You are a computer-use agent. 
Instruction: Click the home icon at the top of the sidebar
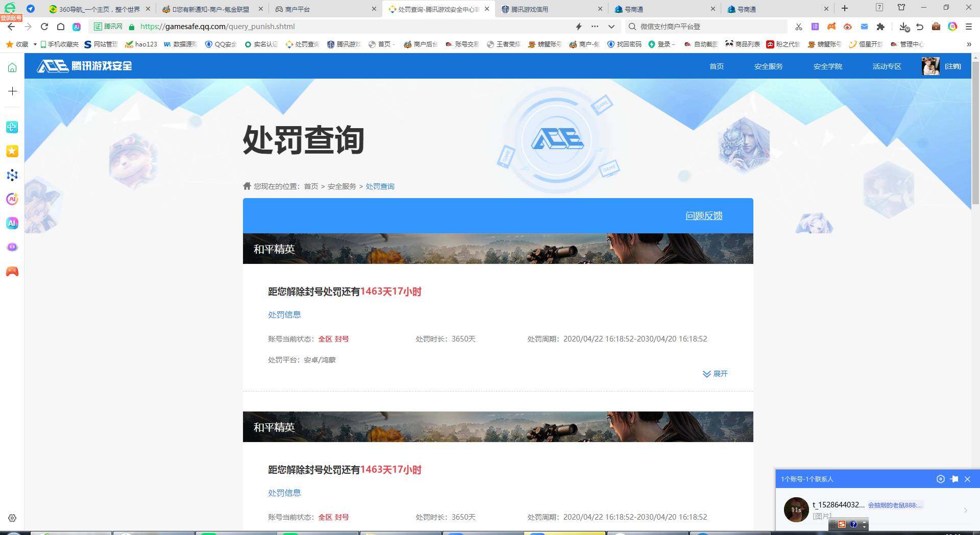click(x=12, y=66)
